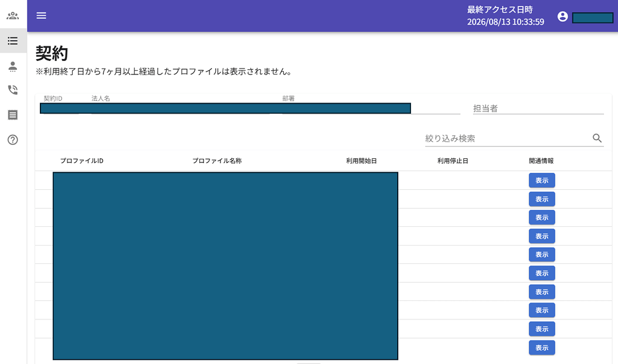Click 表示 button in third row
The height and width of the screenshot is (364, 618).
[x=542, y=217]
